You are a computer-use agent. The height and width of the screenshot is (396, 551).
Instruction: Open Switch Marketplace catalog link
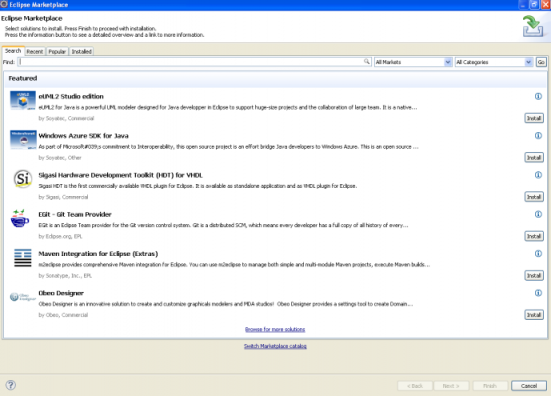click(275, 346)
